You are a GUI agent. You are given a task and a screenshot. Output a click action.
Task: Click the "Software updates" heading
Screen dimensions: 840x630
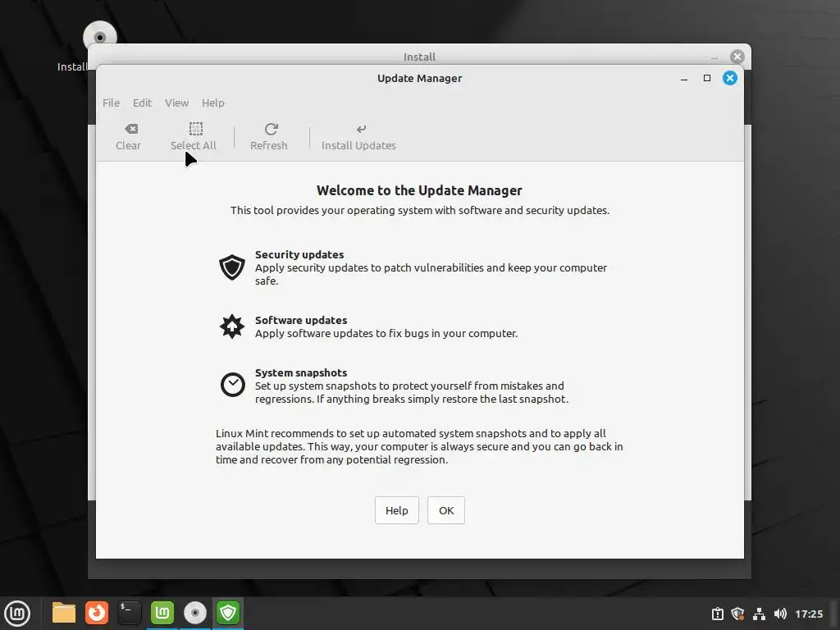(x=301, y=321)
